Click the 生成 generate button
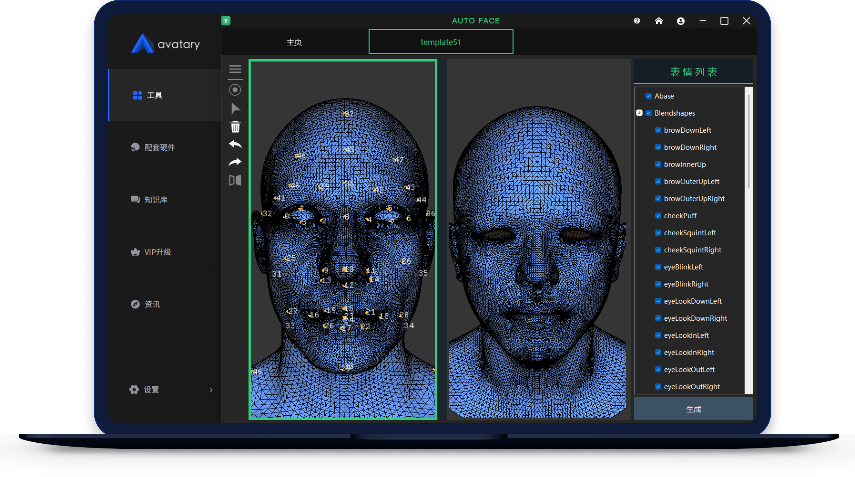The width and height of the screenshot is (855, 477). pos(694,409)
